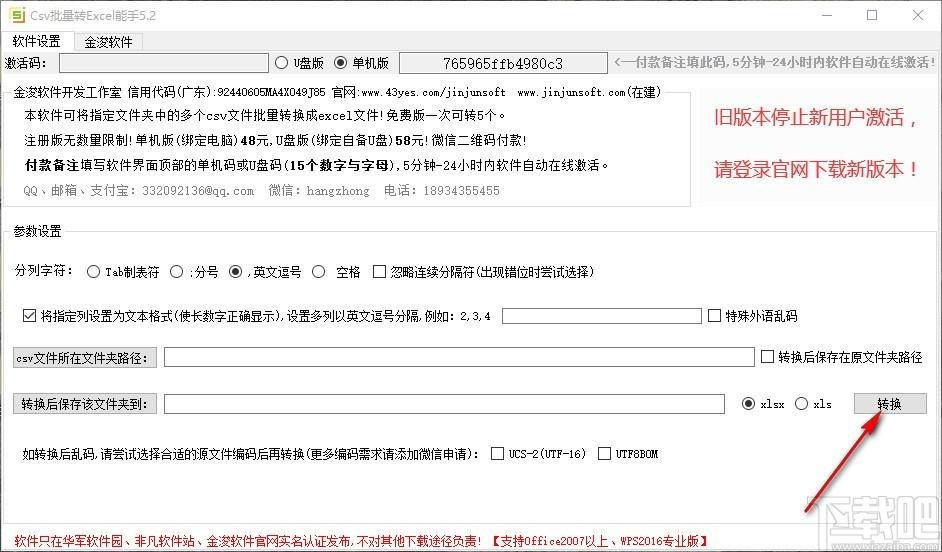
Task: Click the 支持Office2007以上 footer text
Action: 600,541
